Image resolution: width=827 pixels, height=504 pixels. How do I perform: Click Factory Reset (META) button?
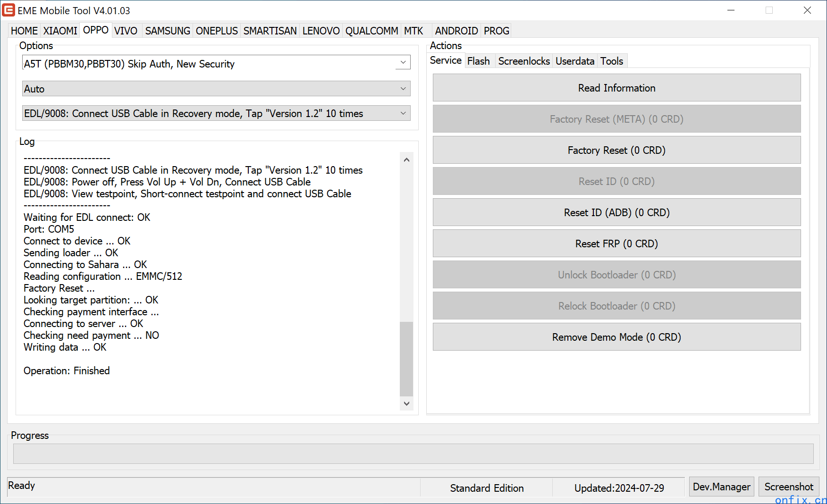(616, 119)
